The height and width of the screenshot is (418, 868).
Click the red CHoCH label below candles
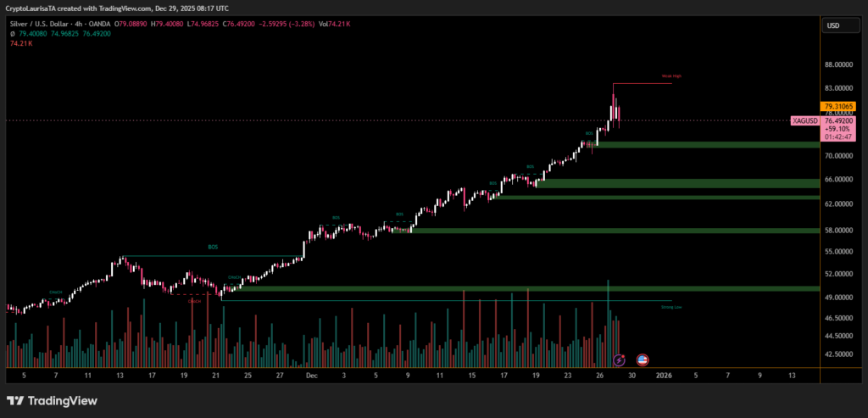click(x=194, y=301)
